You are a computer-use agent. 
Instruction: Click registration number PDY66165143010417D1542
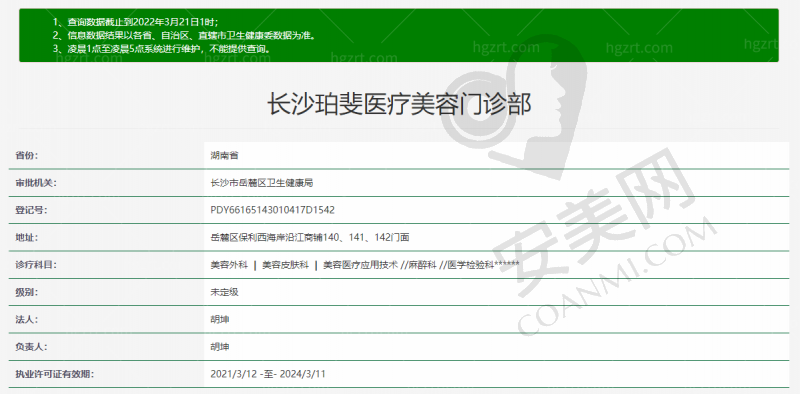point(272,210)
